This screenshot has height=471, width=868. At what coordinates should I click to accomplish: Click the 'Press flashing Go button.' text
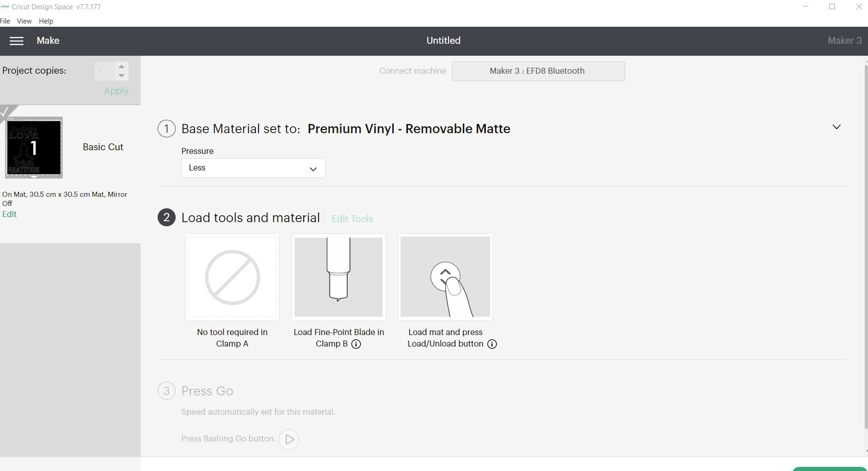coord(228,439)
